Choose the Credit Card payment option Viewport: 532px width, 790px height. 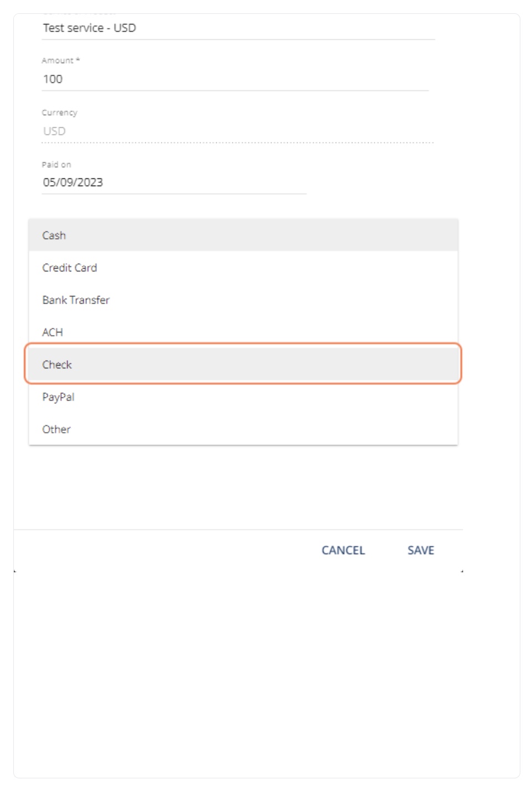[243, 268]
